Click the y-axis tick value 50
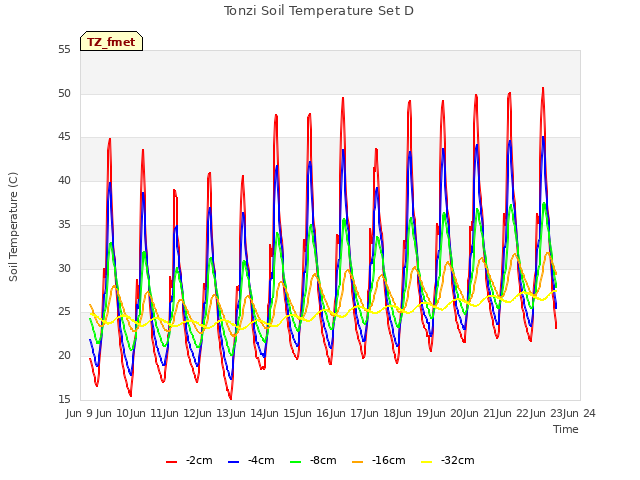 pos(64,93)
